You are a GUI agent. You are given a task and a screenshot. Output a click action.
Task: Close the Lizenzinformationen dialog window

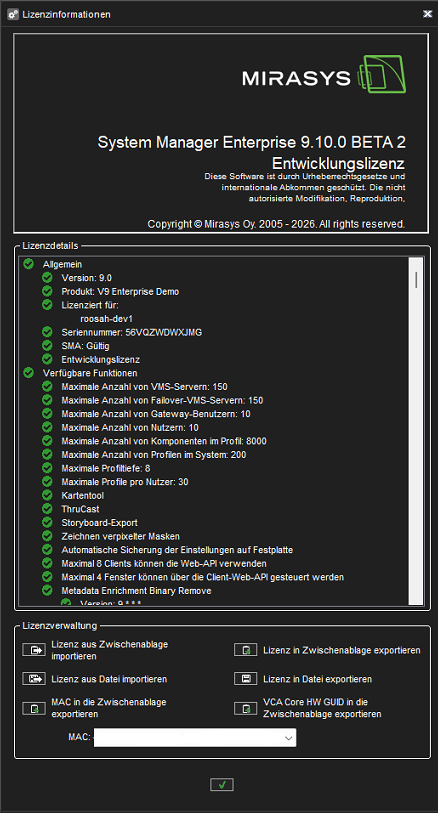[427, 14]
